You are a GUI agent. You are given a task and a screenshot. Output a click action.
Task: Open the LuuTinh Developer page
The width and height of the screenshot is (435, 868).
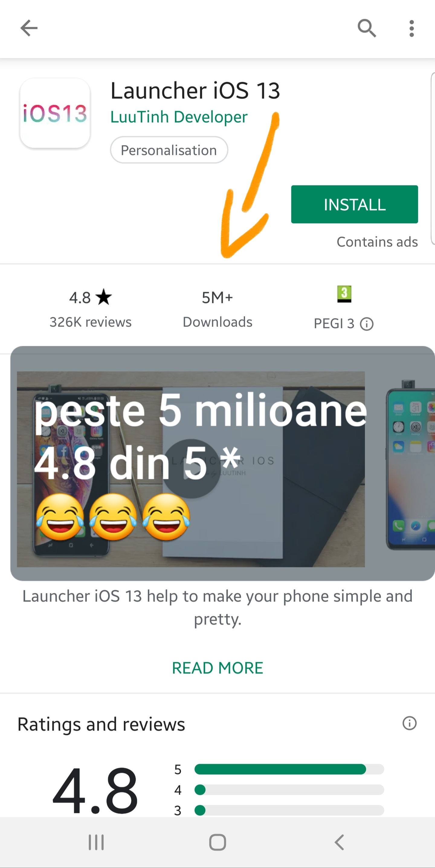[x=179, y=117]
